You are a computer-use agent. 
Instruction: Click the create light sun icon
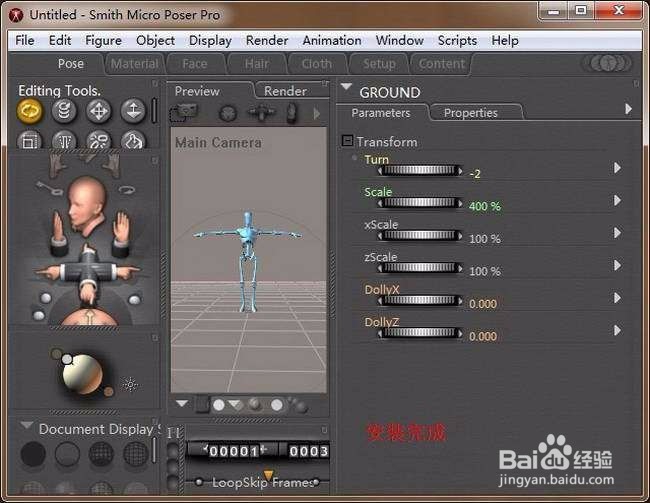coord(130,385)
